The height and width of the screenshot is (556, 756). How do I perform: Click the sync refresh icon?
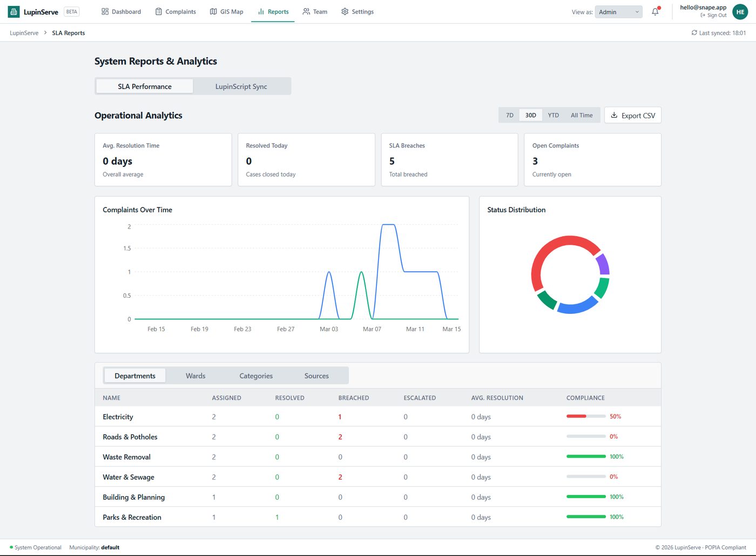[694, 33]
